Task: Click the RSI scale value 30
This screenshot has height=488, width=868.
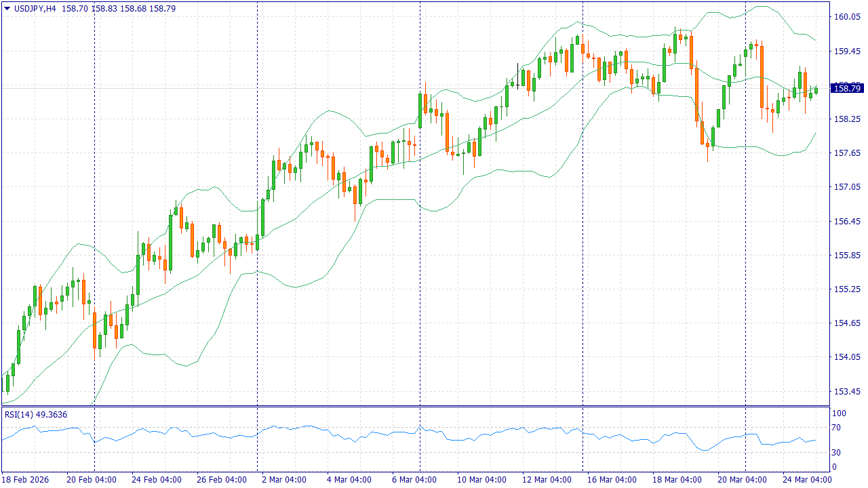Action: [x=837, y=453]
